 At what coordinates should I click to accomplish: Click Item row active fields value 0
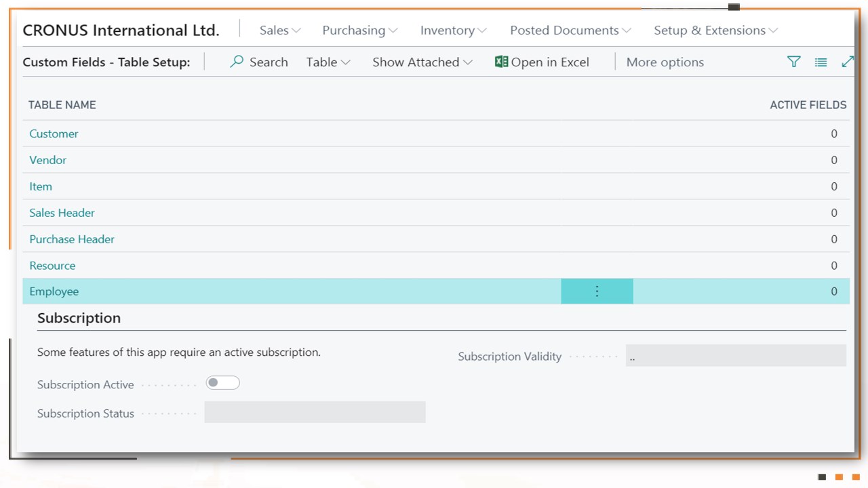click(834, 186)
